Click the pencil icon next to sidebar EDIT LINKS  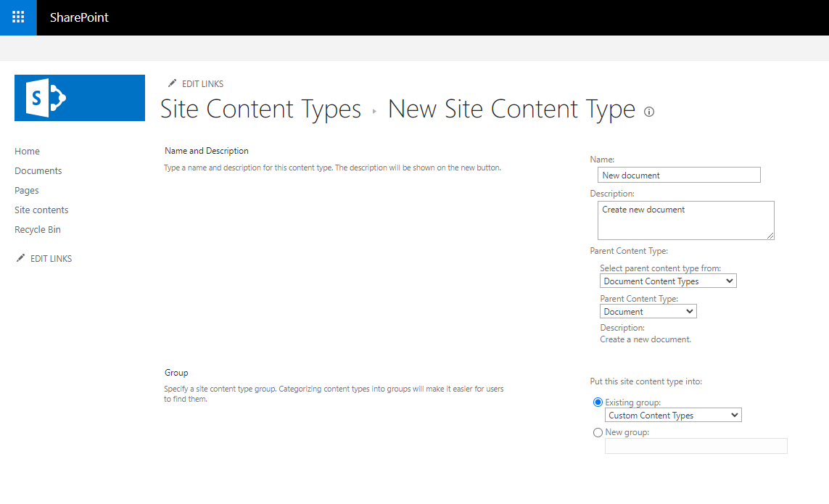tap(21, 257)
